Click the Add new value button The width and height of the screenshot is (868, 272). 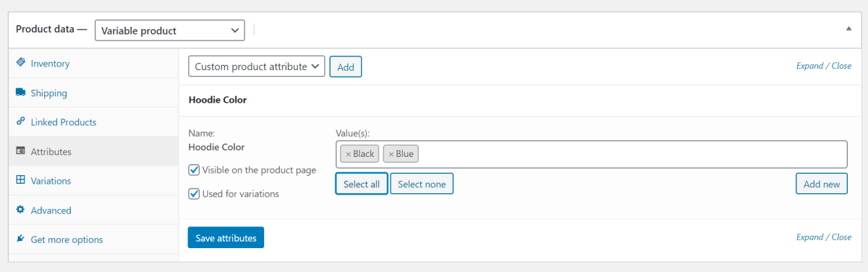(822, 184)
